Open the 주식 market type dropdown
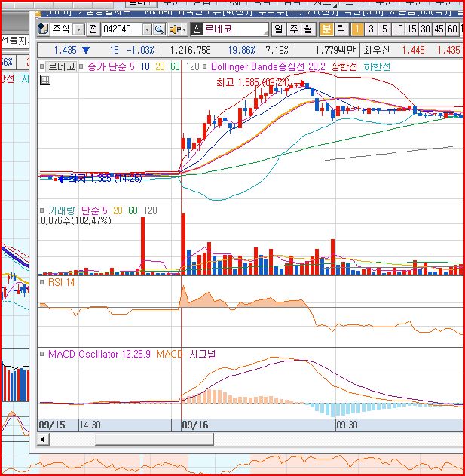The image size is (465, 476). 78,29
